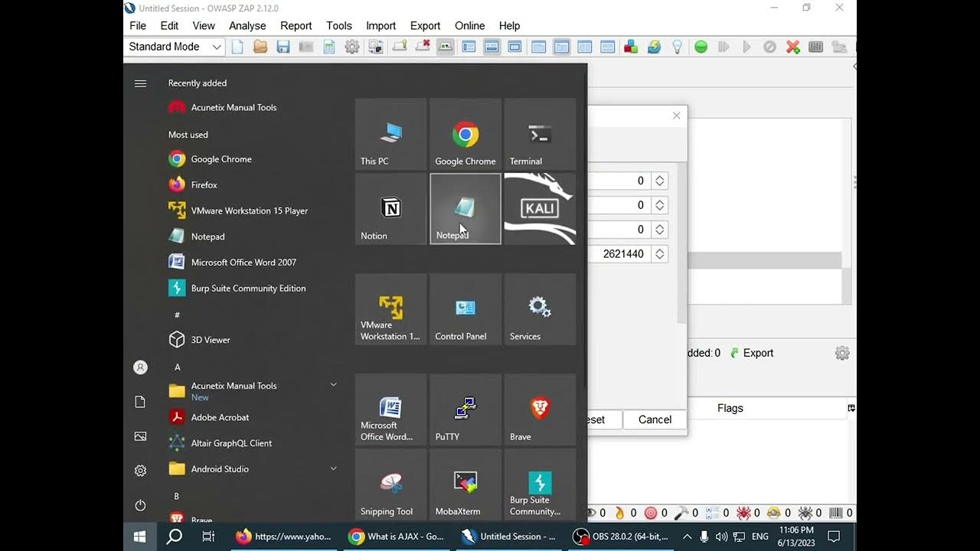Open the Snipping Tool tile
Image resolution: width=980 pixels, height=551 pixels.
[x=390, y=484]
